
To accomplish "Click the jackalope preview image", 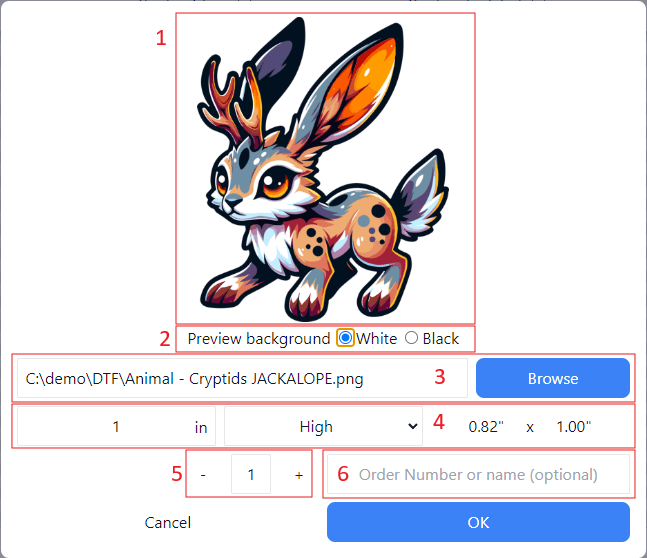I will click(325, 168).
